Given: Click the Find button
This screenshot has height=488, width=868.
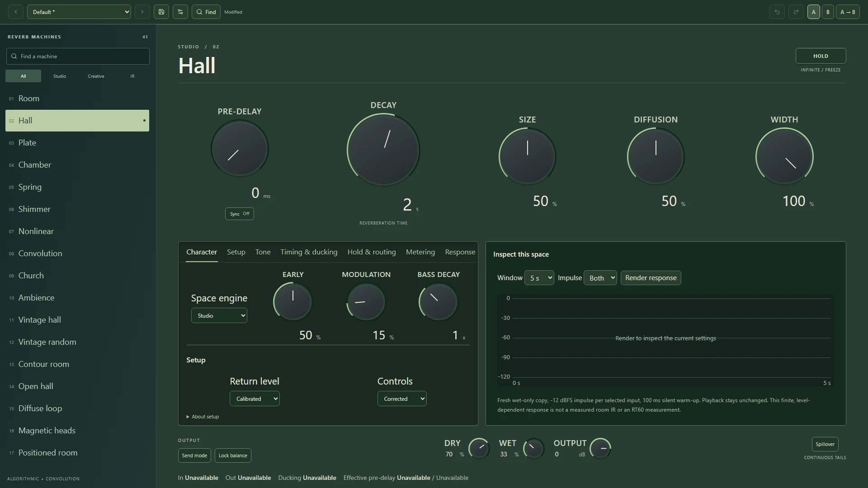Looking at the screenshot, I should pos(206,12).
